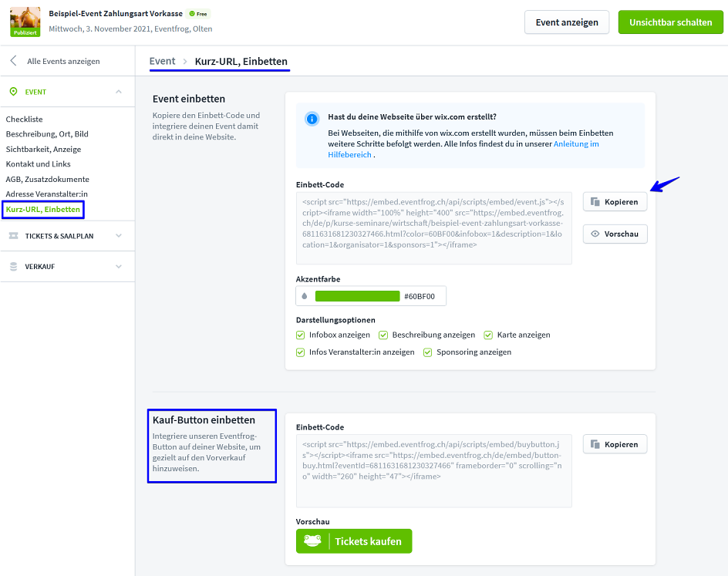
Task: Expand the Tickets & Saalplan section
Action: pos(119,236)
